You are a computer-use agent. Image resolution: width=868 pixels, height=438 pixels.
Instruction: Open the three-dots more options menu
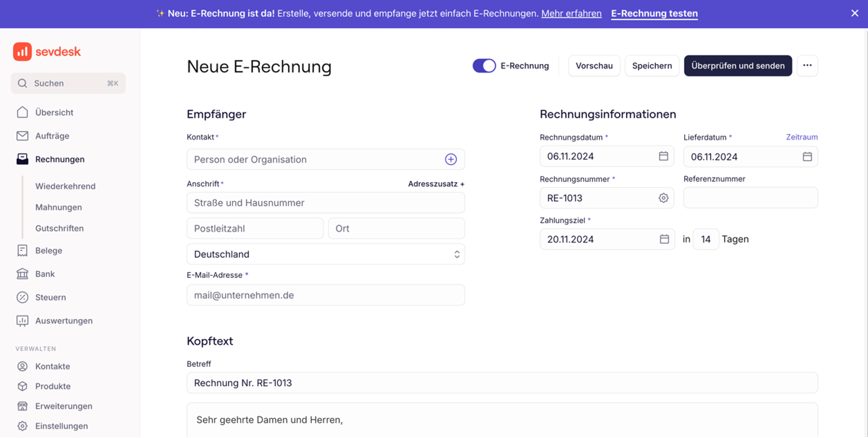point(807,66)
